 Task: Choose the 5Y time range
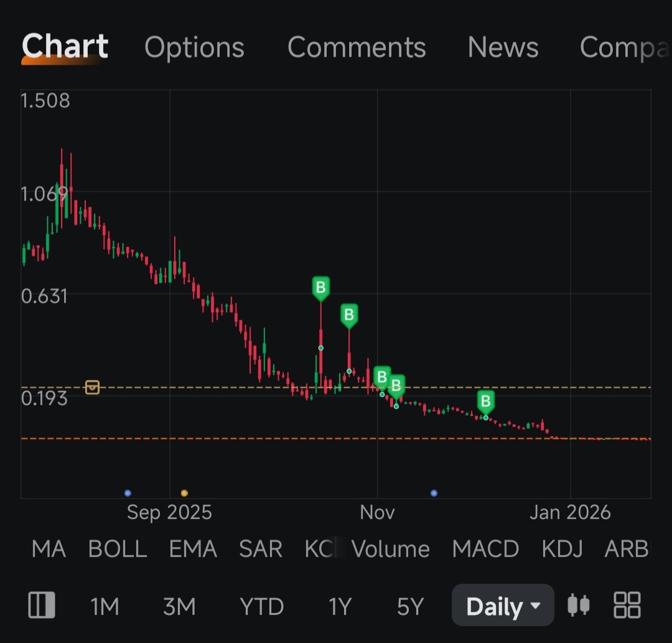tap(410, 606)
